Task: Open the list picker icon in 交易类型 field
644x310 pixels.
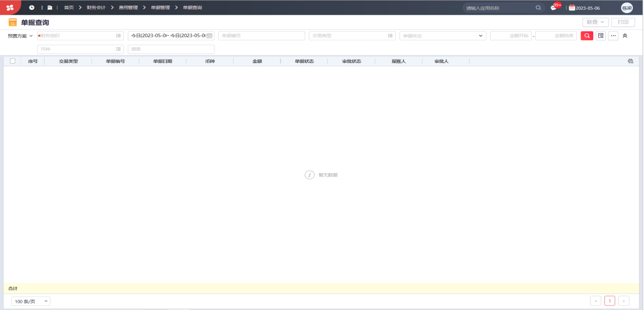Action: tap(390, 36)
